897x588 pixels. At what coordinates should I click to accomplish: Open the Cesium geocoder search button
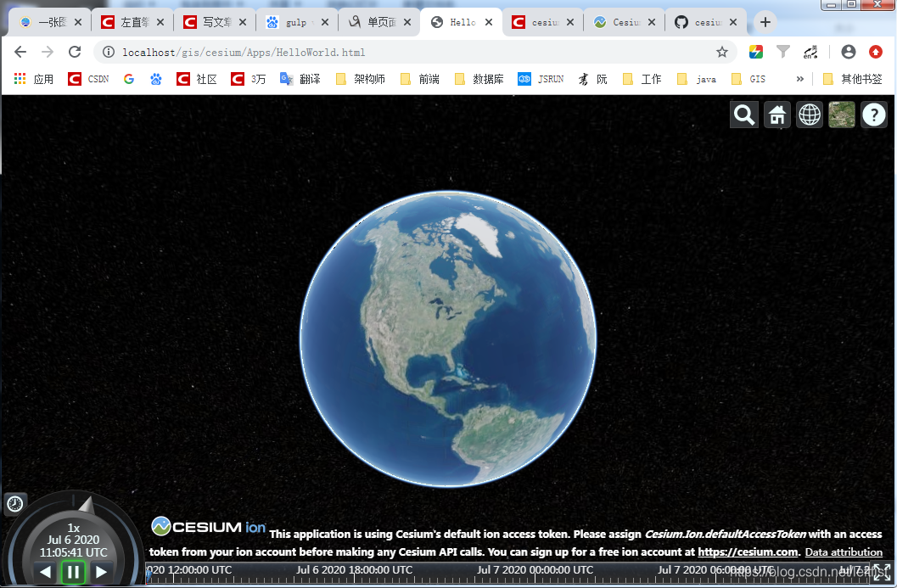pos(743,115)
